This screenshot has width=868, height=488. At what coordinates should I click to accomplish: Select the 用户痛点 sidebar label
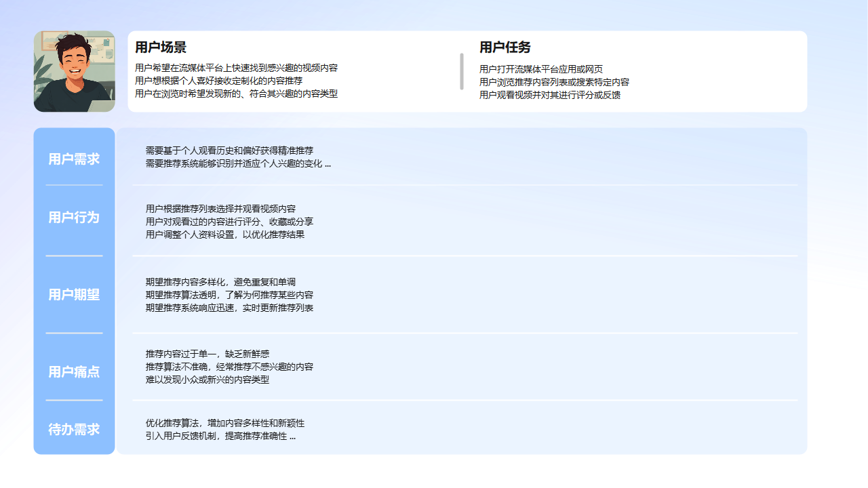pyautogui.click(x=73, y=371)
